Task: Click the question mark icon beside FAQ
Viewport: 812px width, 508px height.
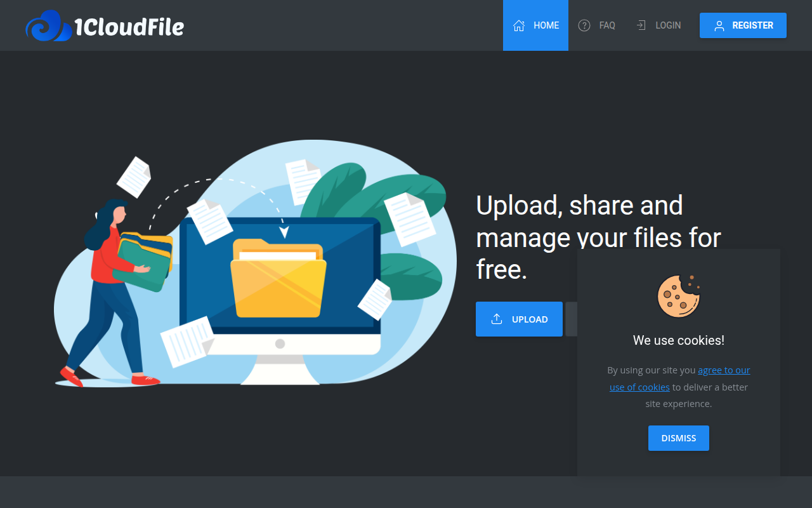Action: point(584,25)
